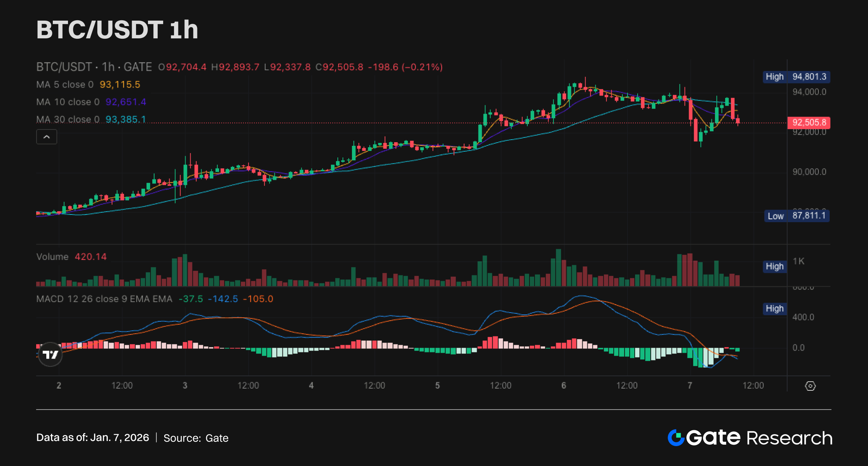Collapse indicator legend with chevron button

(47, 137)
